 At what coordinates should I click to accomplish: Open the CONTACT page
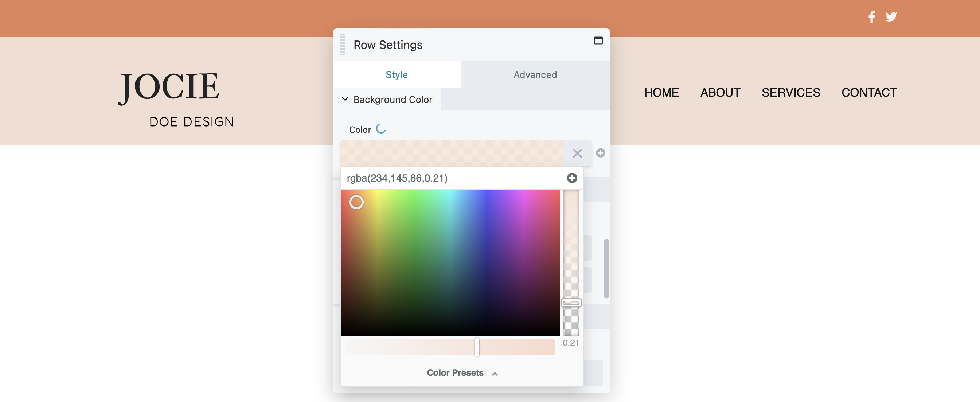click(869, 93)
